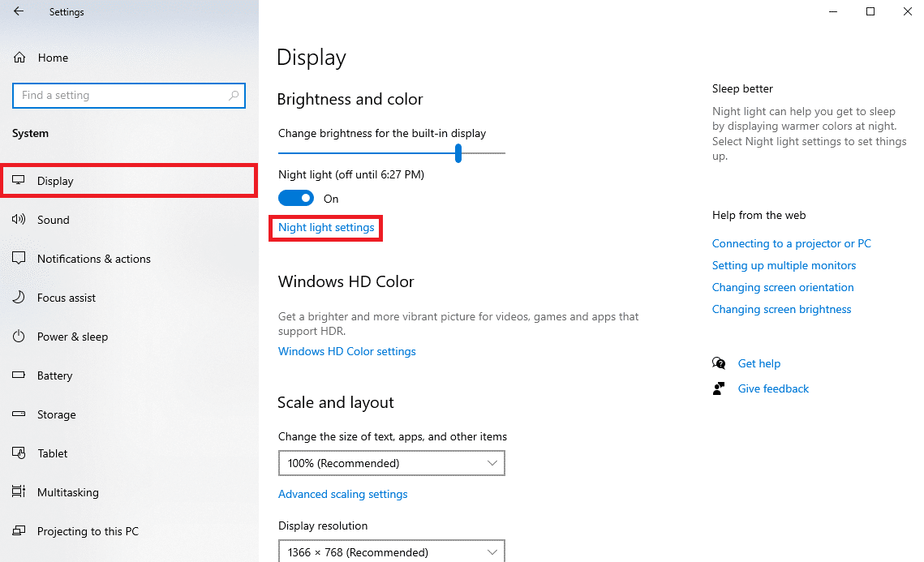This screenshot has height=562, width=924.
Task: Click Advanced scaling settings
Action: [342, 493]
